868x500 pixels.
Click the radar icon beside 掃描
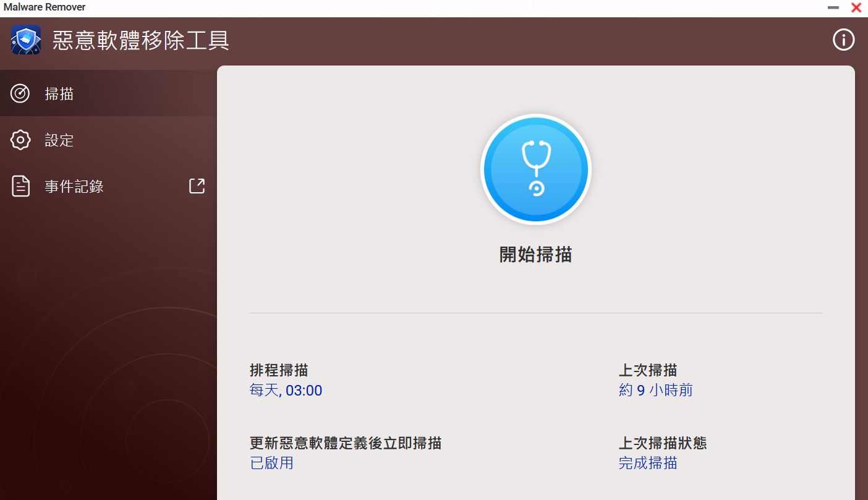click(x=20, y=93)
